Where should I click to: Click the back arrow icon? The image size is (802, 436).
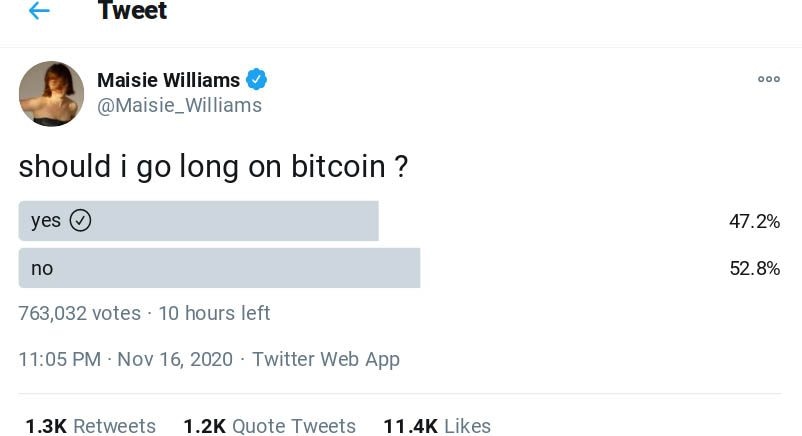(38, 11)
